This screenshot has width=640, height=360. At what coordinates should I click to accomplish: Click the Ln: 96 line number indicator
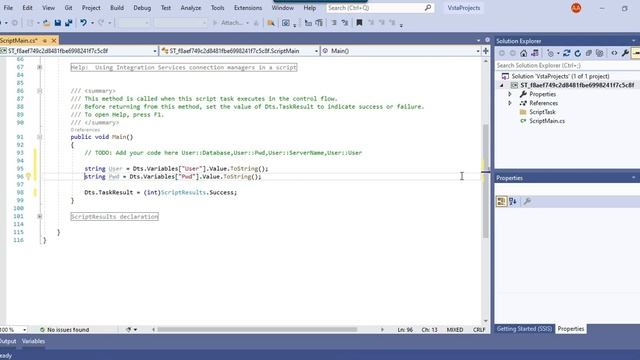tap(405, 329)
